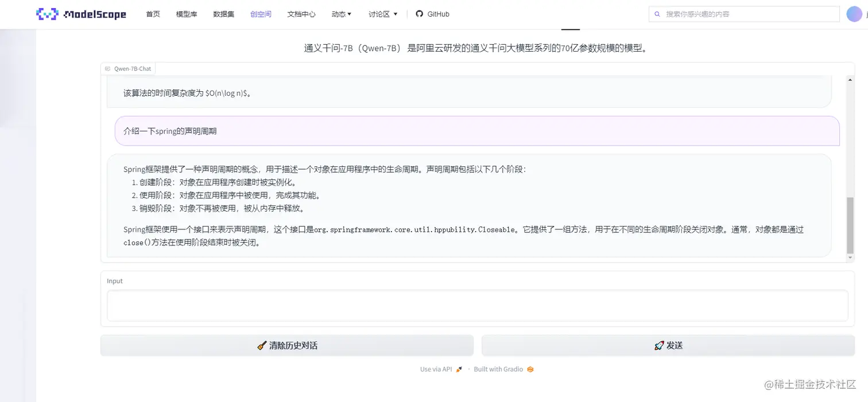This screenshot has width=868, height=402.
Task: Click inside the Input text area
Action: click(x=477, y=306)
